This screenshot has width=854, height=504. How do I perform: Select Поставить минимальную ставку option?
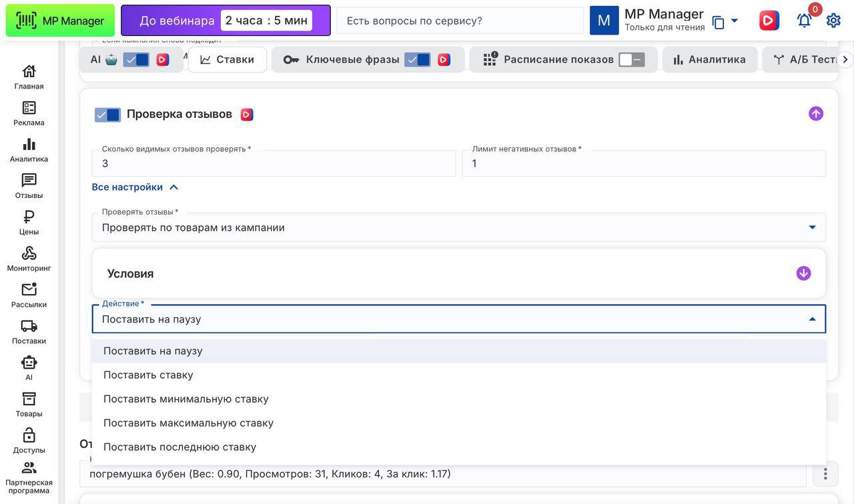tap(186, 399)
